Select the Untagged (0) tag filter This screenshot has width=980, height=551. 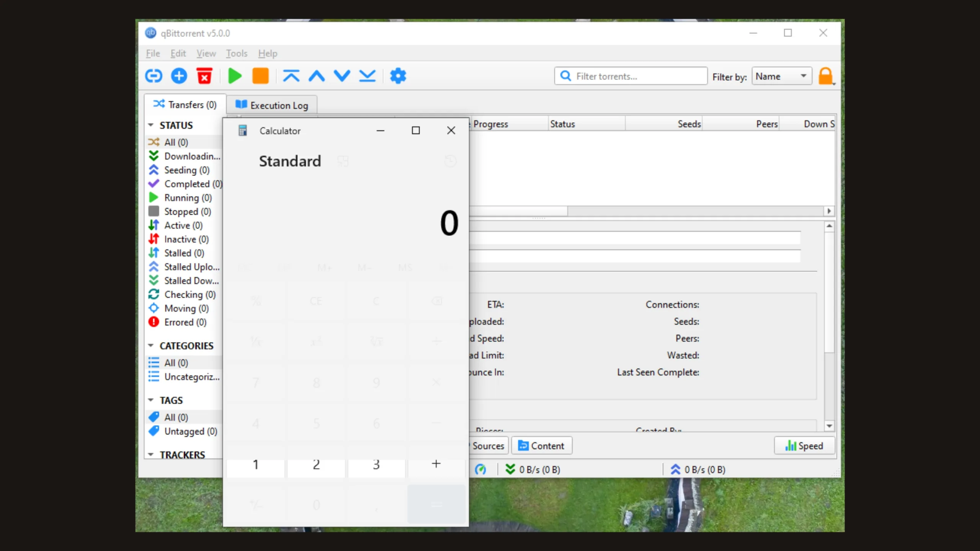(x=184, y=431)
